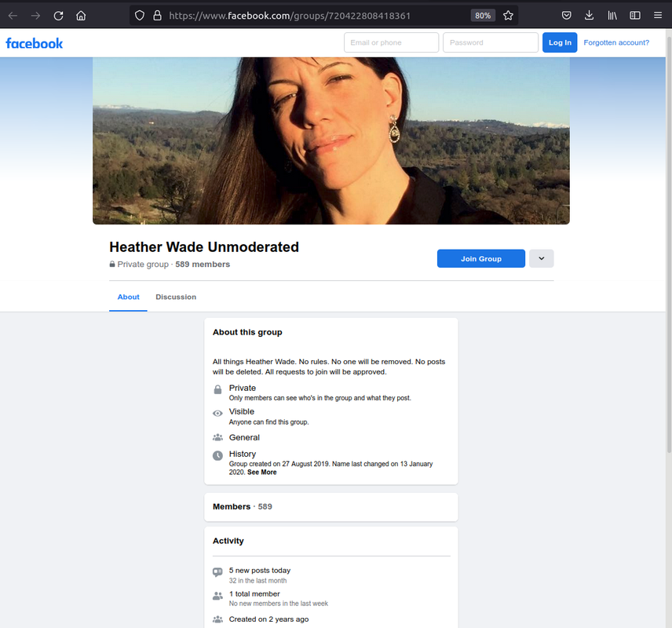Reload the current page
Viewport: 672px width, 628px height.
click(58, 16)
